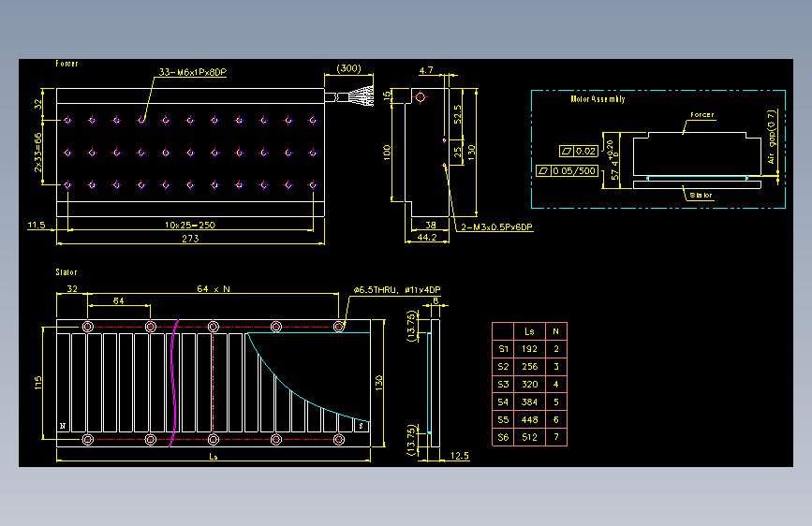This screenshot has height=526, width=812.
Task: Click the S3 row label
Action: point(503,384)
